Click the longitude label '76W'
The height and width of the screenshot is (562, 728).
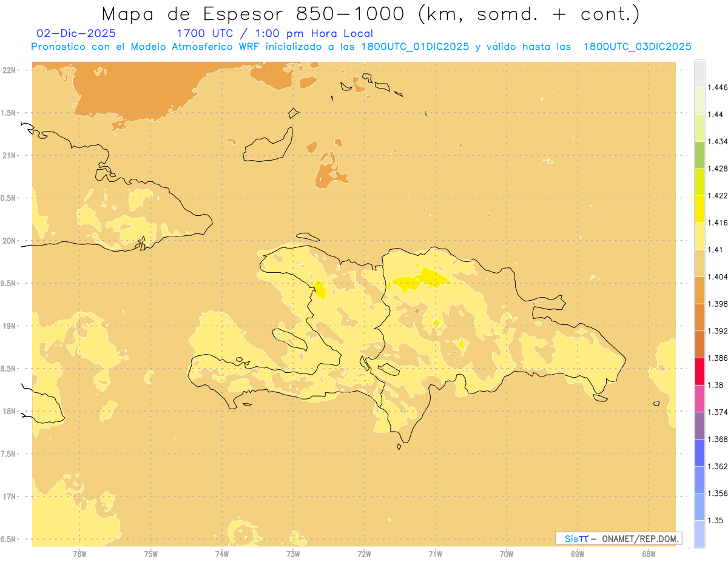pos(79,554)
